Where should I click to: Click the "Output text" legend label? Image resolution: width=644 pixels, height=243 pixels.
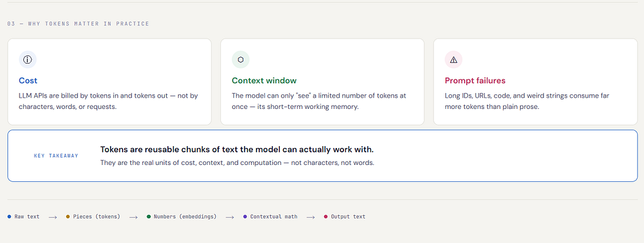(x=348, y=217)
